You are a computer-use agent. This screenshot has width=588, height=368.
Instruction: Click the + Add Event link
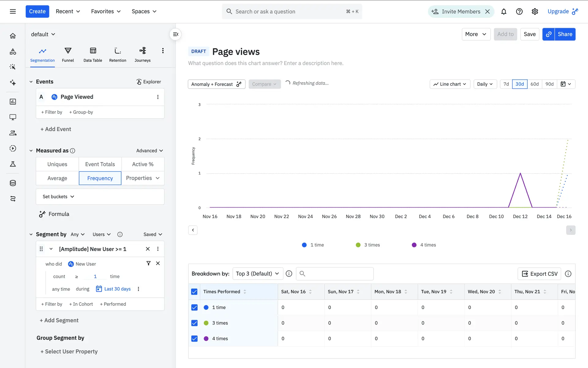[56, 129]
